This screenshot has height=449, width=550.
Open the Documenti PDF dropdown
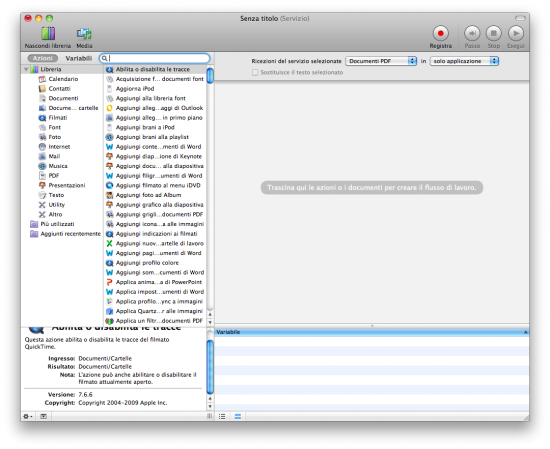[x=381, y=61]
